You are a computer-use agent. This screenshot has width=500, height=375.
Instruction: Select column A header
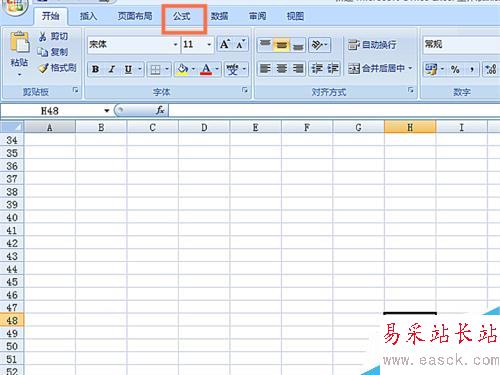[x=50, y=127]
